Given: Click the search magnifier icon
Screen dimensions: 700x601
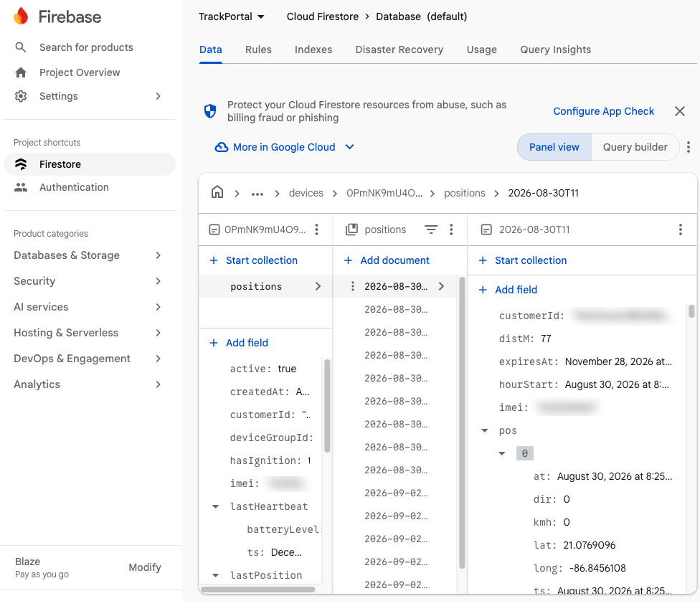Looking at the screenshot, I should [21, 47].
